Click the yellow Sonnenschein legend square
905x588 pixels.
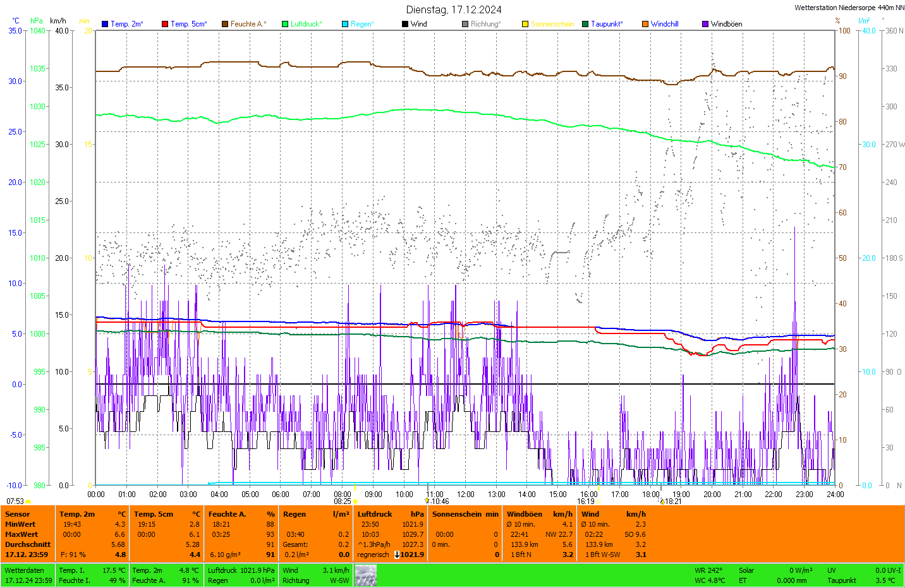tap(525, 24)
